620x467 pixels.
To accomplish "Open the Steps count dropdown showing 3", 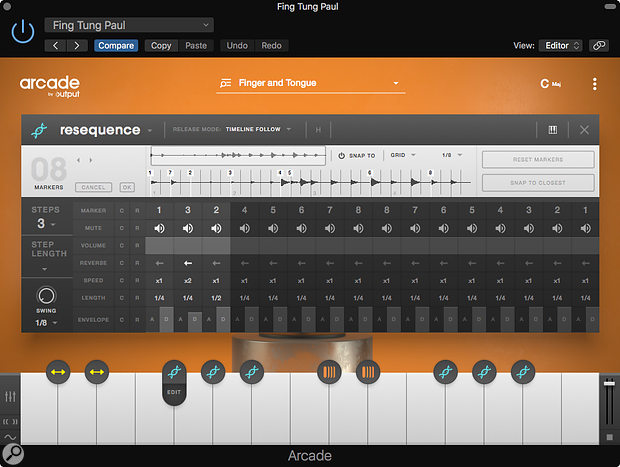I will coord(46,223).
